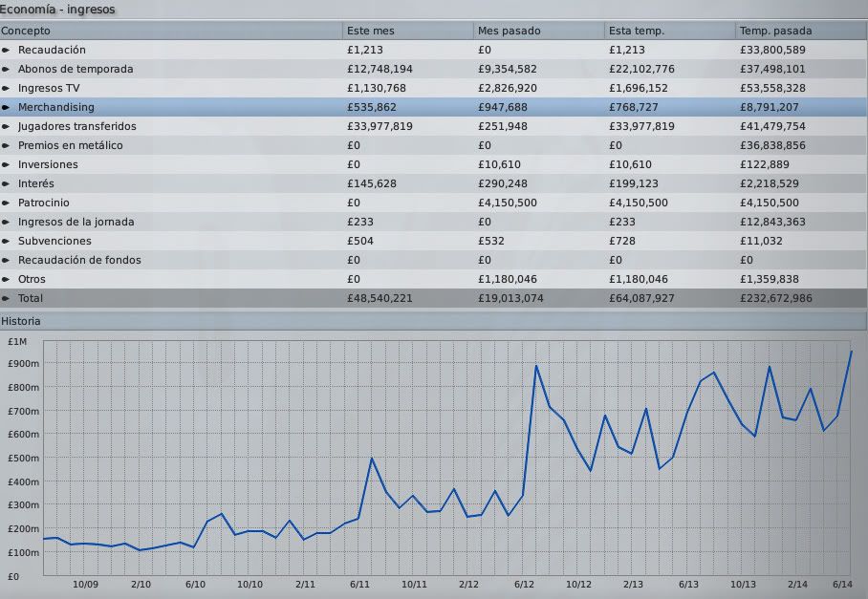Select the Abonos de temporada label
The height and width of the screenshot is (599, 868).
click(76, 69)
